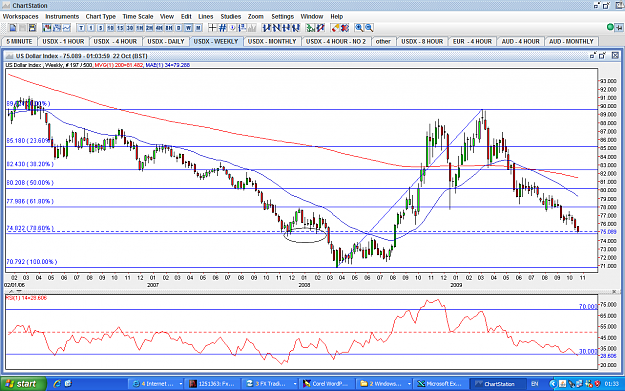The image size is (625, 391).
Task: Select the horizontal line drawing tool
Action: [x=286, y=28]
